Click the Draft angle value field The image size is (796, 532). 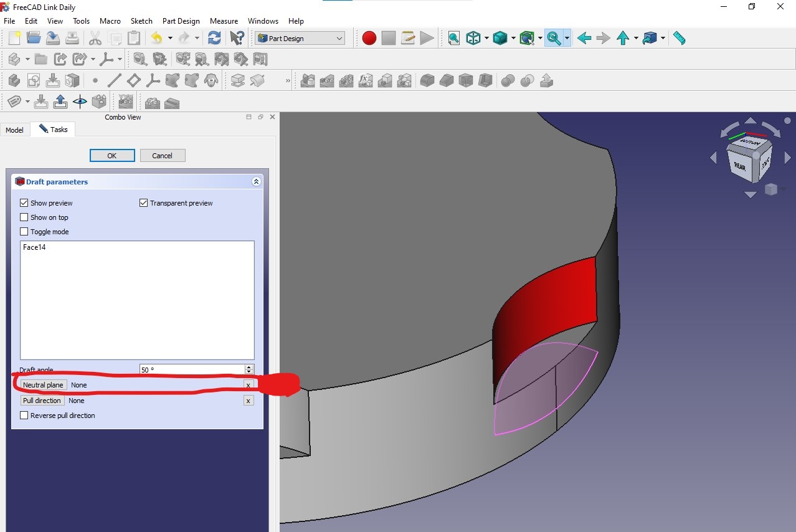click(192, 369)
